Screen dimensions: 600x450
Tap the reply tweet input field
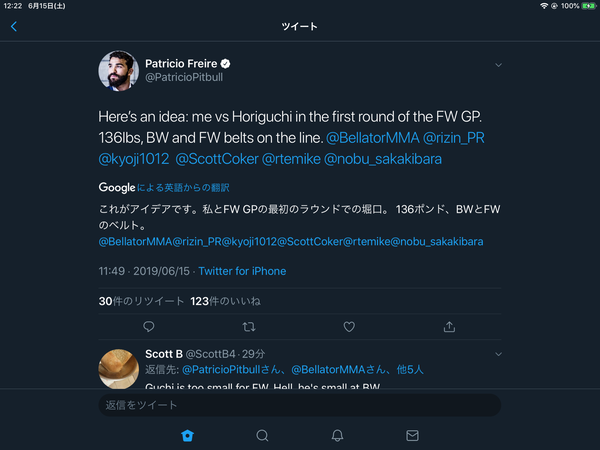[x=300, y=405]
